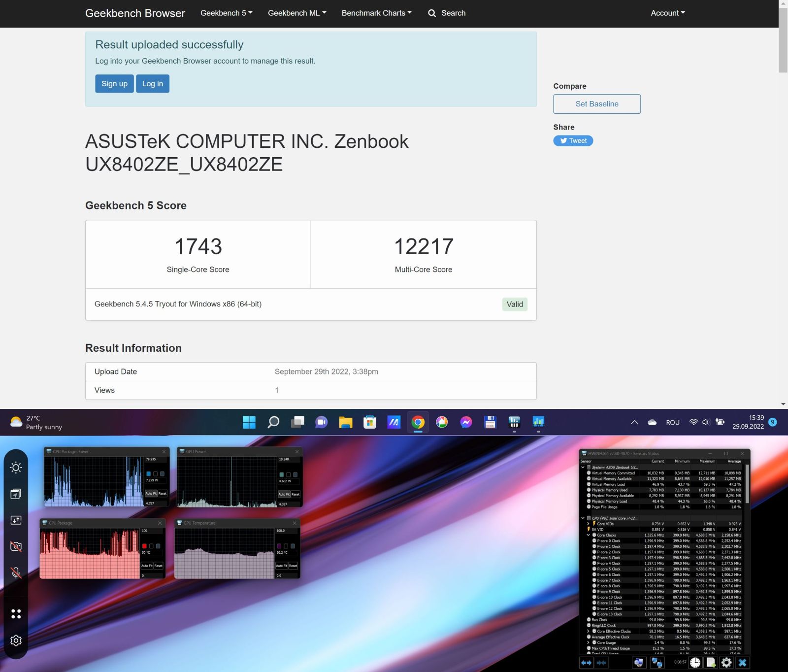Collapse Core Clocks tree node
This screenshot has width=788, height=672.
pos(588,535)
